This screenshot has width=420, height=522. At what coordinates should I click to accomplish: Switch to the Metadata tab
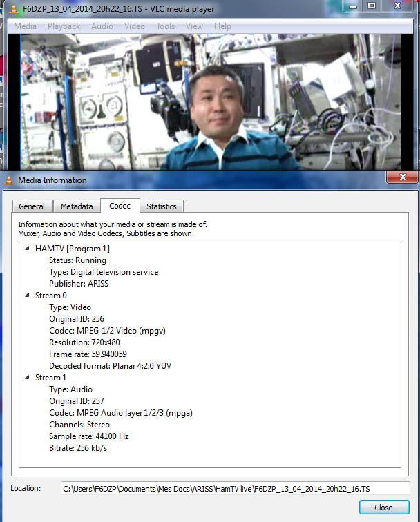pyautogui.click(x=76, y=206)
